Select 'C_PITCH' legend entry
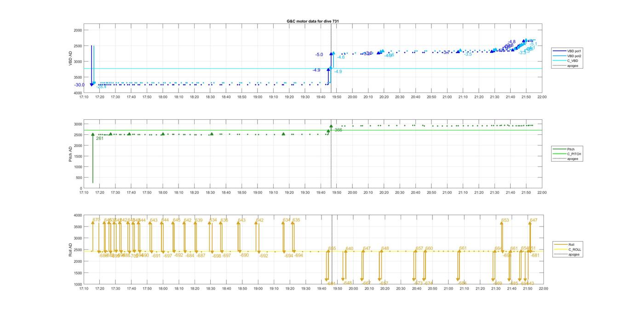Screen dimensions: 644x319 [x=567, y=154]
